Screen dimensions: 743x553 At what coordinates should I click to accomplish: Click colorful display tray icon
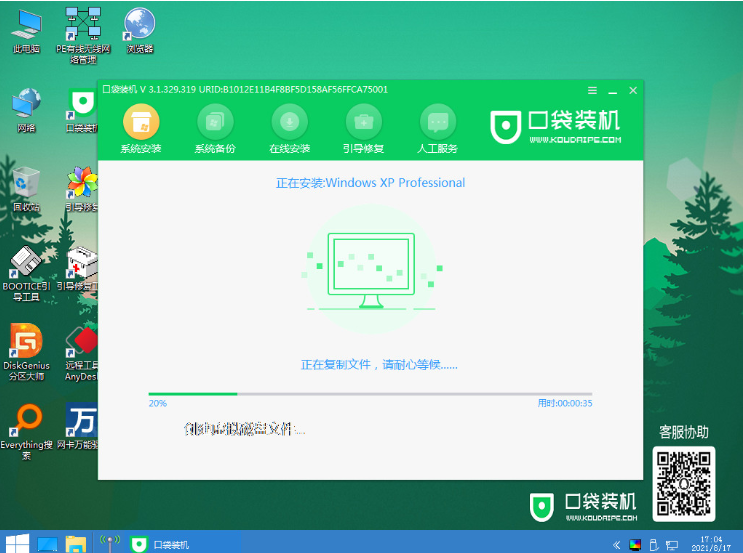pos(635,545)
